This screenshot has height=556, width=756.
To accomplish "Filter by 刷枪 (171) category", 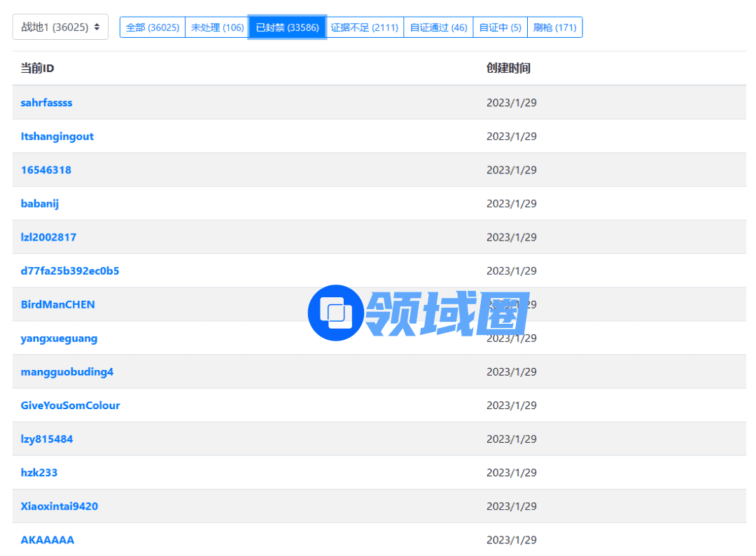I will point(554,28).
